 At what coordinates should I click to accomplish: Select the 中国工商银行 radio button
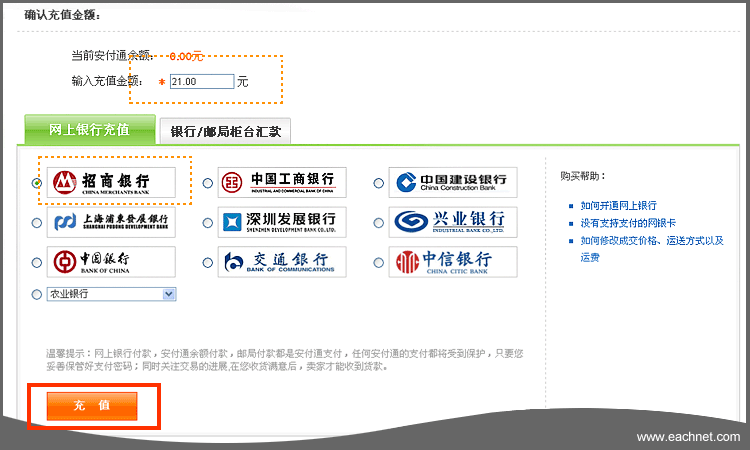click(208, 183)
